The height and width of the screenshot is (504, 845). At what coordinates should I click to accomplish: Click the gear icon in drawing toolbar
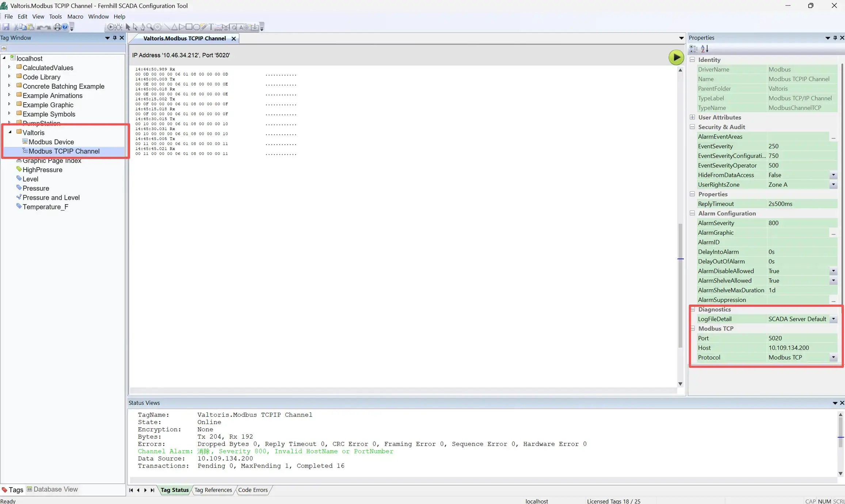pyautogui.click(x=157, y=27)
